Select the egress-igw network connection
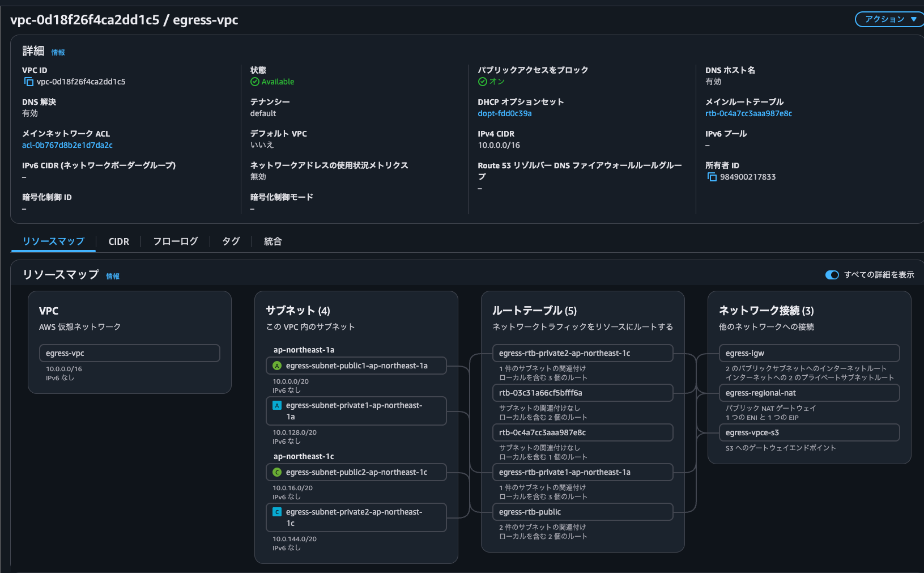 [x=809, y=353]
